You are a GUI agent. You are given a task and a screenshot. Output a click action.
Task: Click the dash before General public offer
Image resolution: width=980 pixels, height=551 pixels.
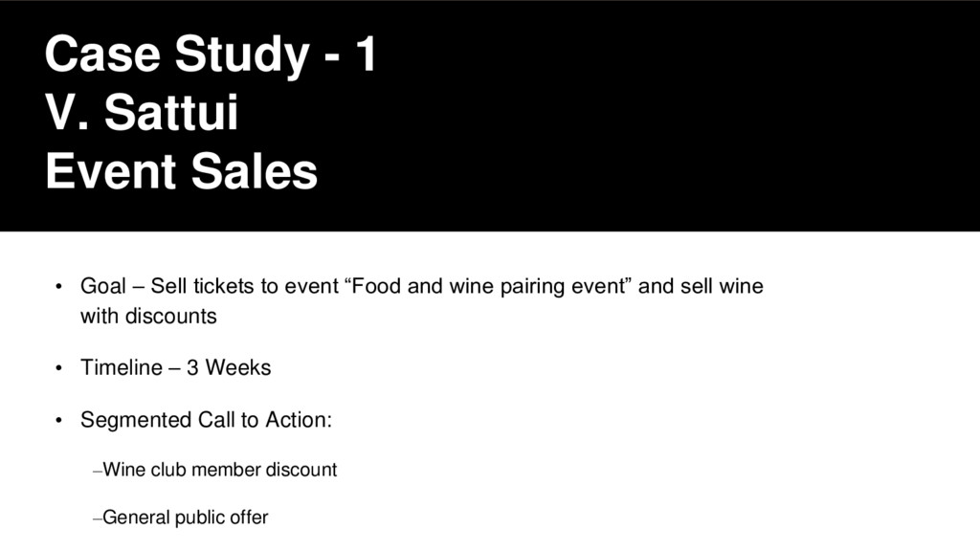98,518
